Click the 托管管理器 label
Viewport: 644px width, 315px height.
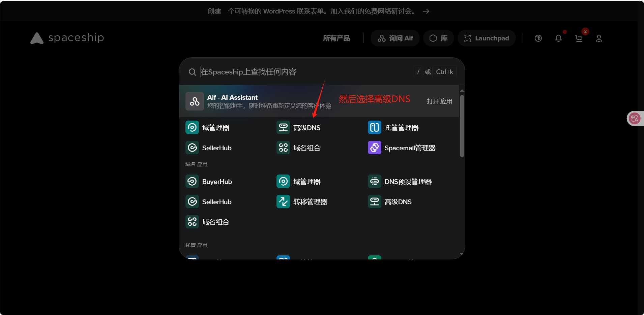(401, 128)
